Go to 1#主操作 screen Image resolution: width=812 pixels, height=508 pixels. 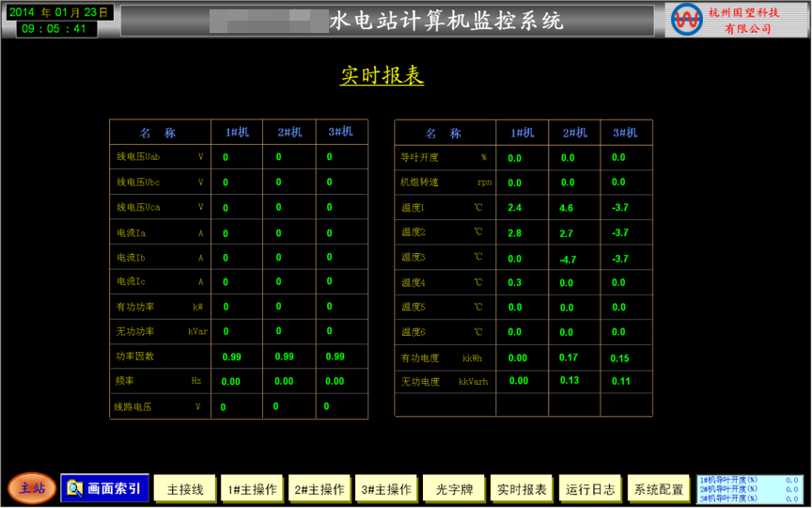(252, 489)
